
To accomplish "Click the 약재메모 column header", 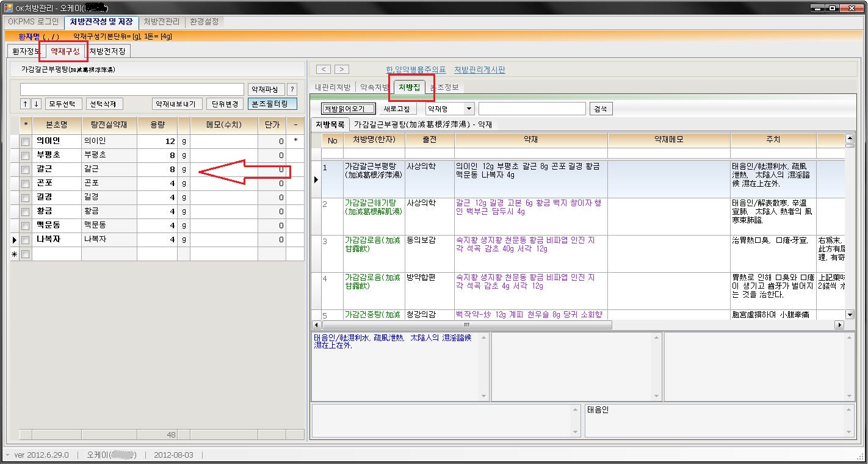I will coord(669,140).
